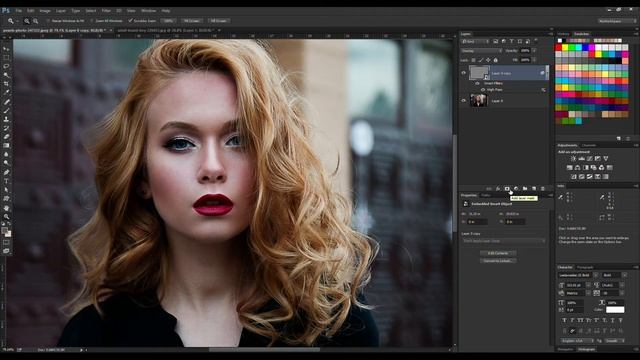Screen dimensions: 640x360
Task: Open the blend mode dropdown in Layers
Action: point(481,51)
